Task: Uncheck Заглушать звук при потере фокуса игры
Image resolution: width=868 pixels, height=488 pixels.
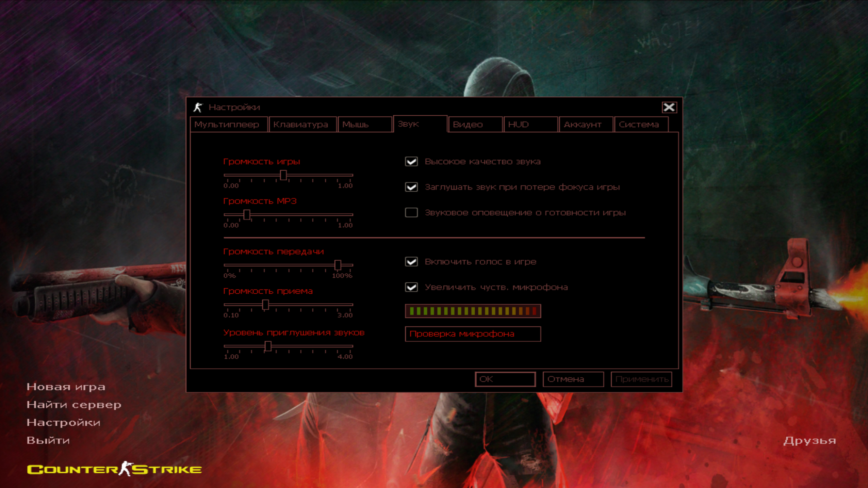Action: pyautogui.click(x=411, y=187)
